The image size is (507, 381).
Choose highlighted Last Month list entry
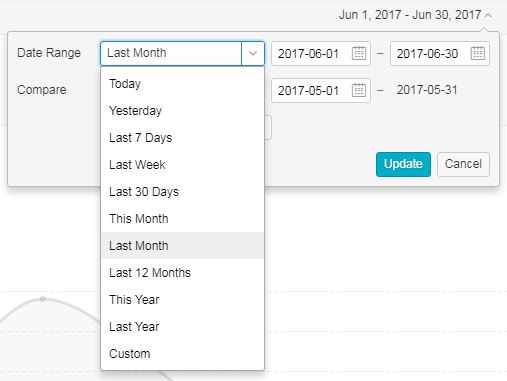click(182, 246)
